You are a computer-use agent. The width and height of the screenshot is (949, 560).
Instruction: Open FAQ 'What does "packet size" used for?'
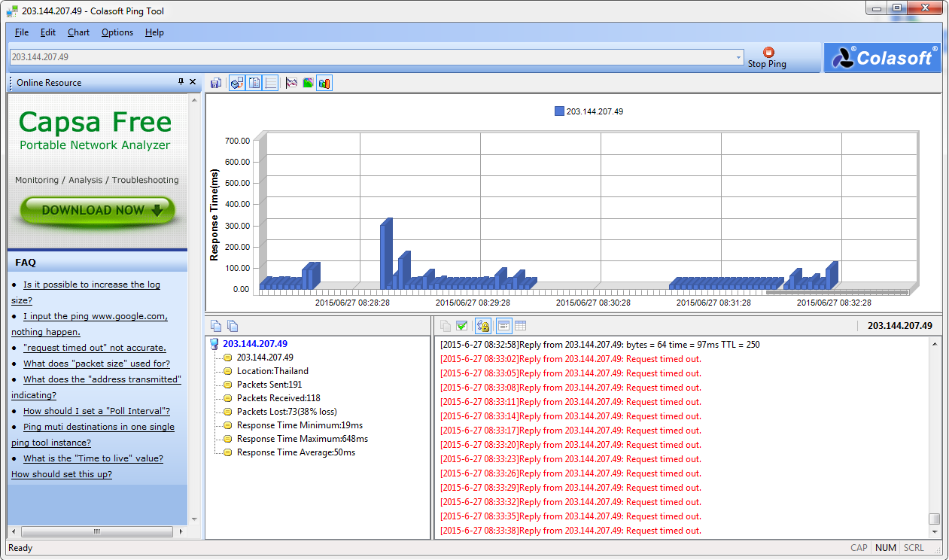tap(96, 364)
